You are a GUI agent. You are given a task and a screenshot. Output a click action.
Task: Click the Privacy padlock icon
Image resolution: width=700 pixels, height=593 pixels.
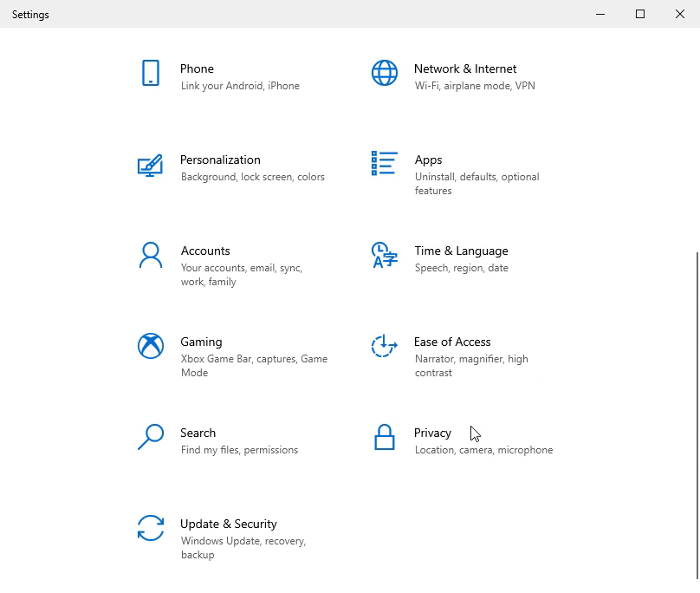click(385, 437)
